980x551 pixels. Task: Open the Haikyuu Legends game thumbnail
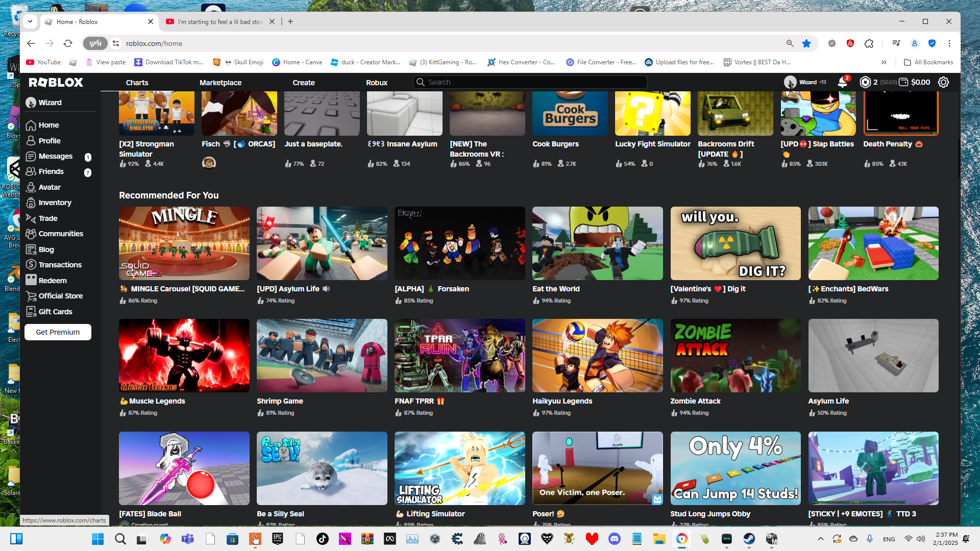[597, 356]
